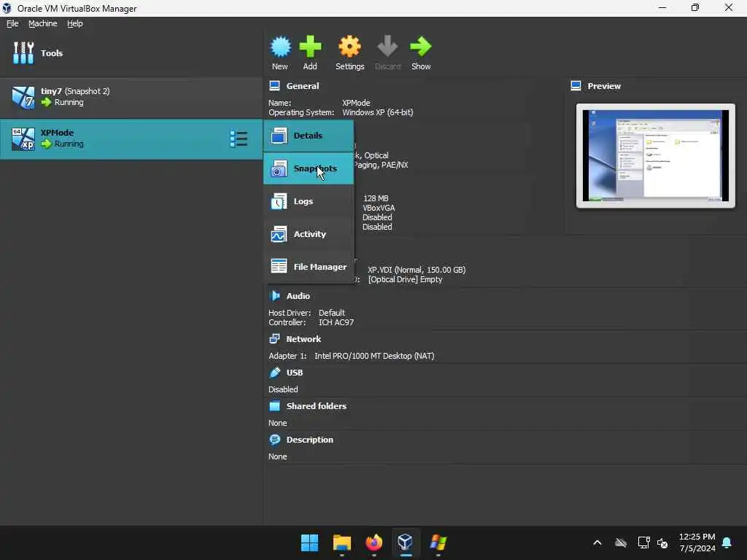
Task: Click the General monitor icon
Action: [x=275, y=86]
